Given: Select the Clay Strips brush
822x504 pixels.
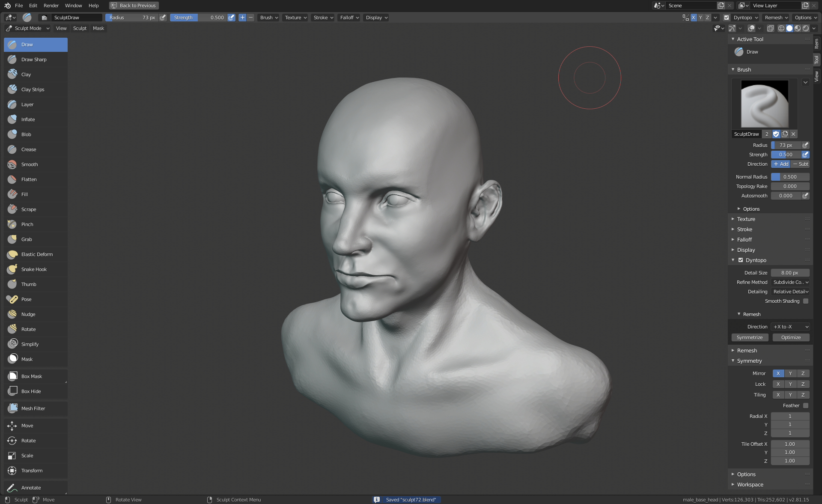Looking at the screenshot, I should pos(33,89).
